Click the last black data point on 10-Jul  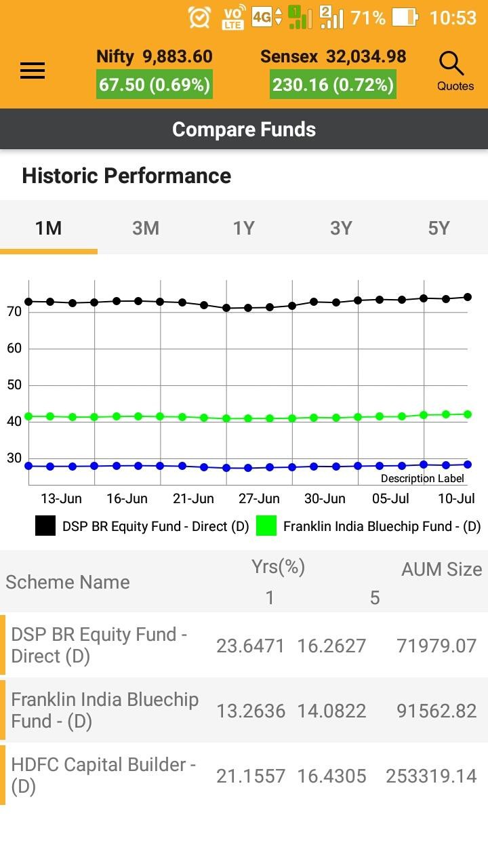coord(468,297)
